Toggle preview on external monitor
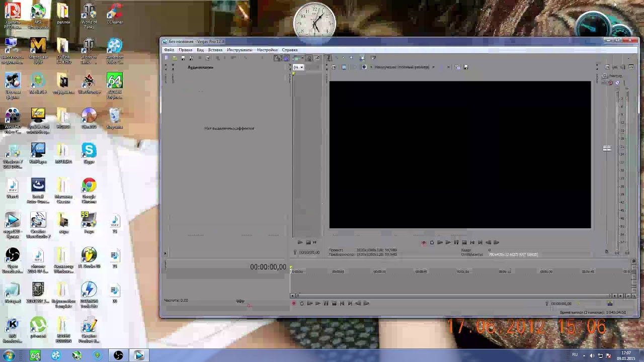 pos(344,67)
